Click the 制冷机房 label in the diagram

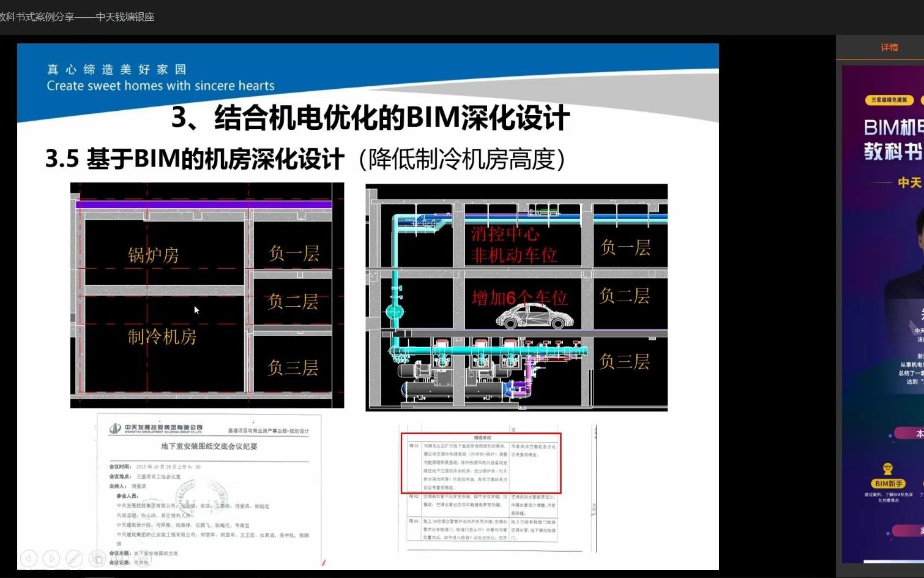[162, 336]
